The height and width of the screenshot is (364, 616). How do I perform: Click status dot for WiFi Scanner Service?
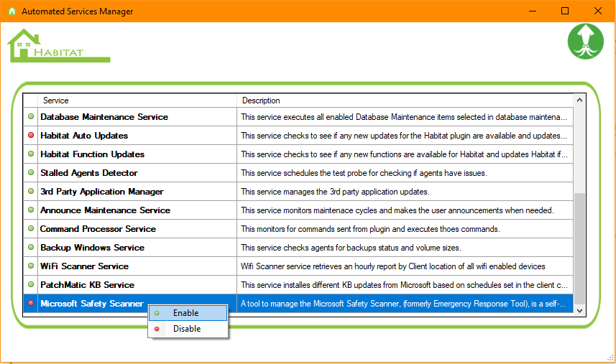pyautogui.click(x=31, y=266)
